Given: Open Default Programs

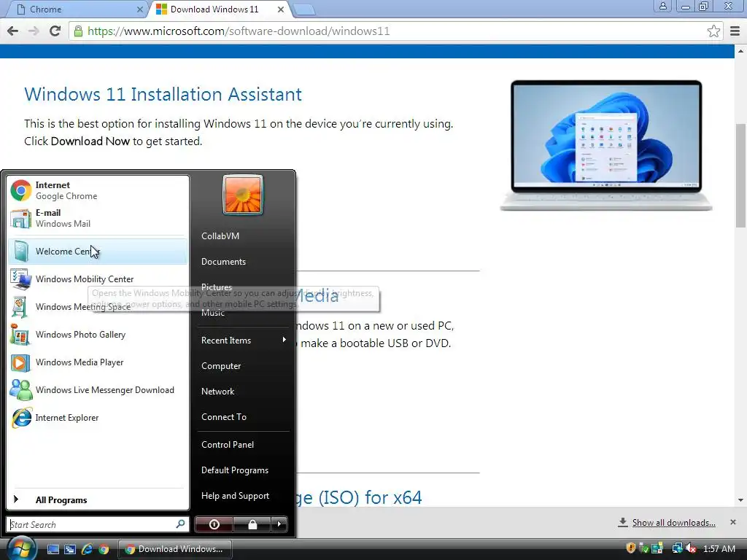Looking at the screenshot, I should coord(235,470).
